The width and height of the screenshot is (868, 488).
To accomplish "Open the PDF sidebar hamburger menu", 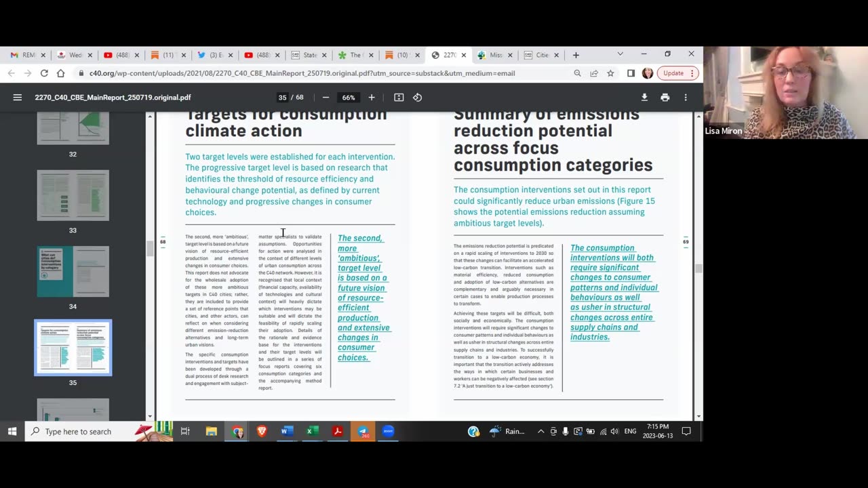I will coord(18,98).
